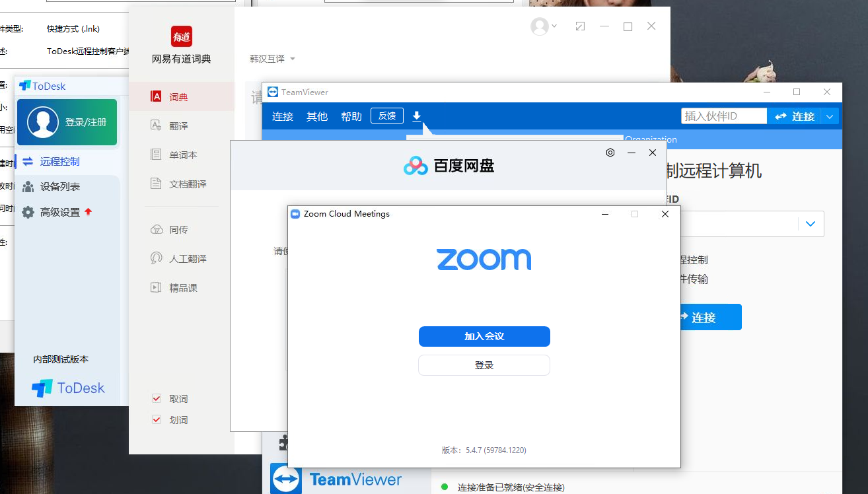Click the red update arrow beside 高级设置

point(88,211)
